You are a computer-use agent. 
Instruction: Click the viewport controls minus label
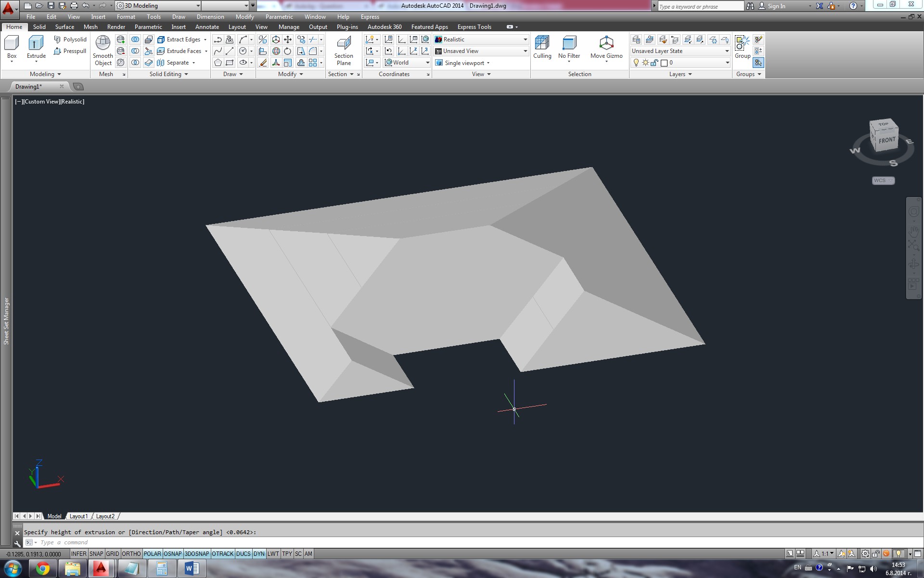click(x=18, y=102)
